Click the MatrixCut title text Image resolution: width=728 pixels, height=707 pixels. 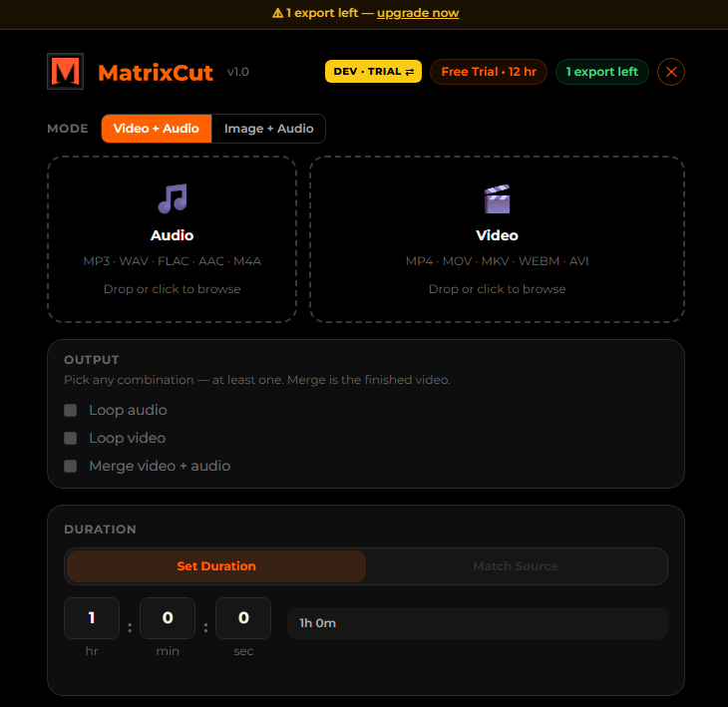click(x=156, y=73)
